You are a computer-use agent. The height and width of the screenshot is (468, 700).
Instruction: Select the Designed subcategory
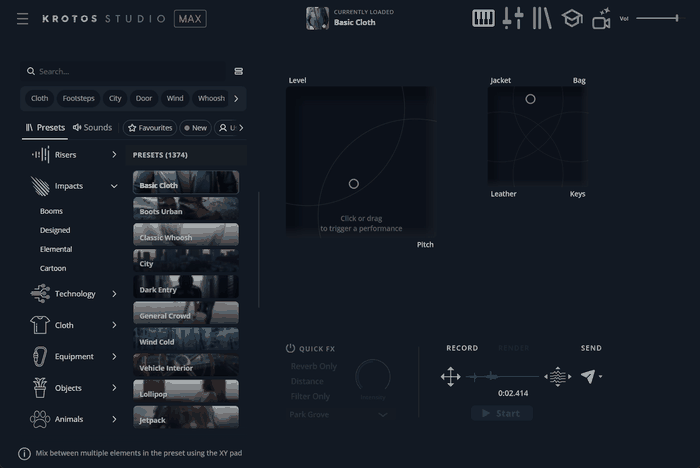(x=55, y=230)
